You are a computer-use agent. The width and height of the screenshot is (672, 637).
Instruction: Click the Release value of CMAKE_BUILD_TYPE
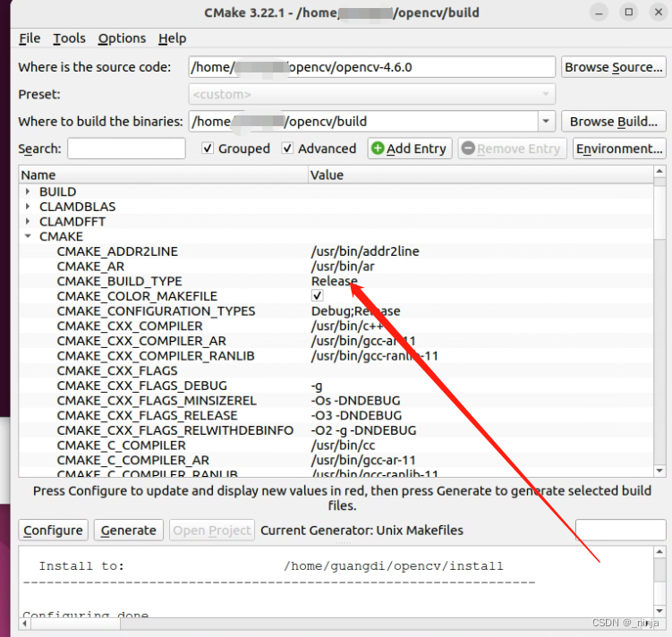335,282
